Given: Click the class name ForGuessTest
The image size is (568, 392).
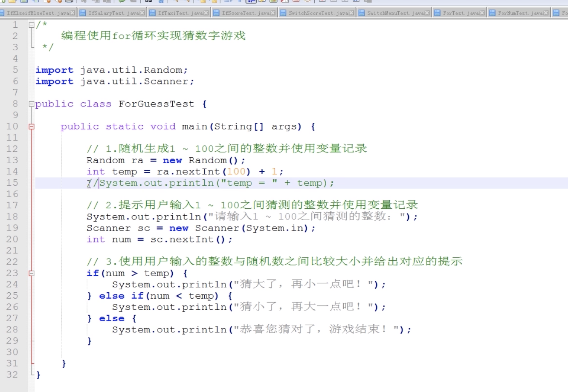Looking at the screenshot, I should pos(156,104).
